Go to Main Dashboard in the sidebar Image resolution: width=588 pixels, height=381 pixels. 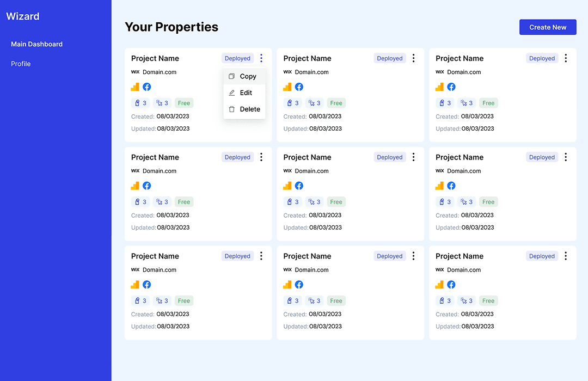coord(37,44)
